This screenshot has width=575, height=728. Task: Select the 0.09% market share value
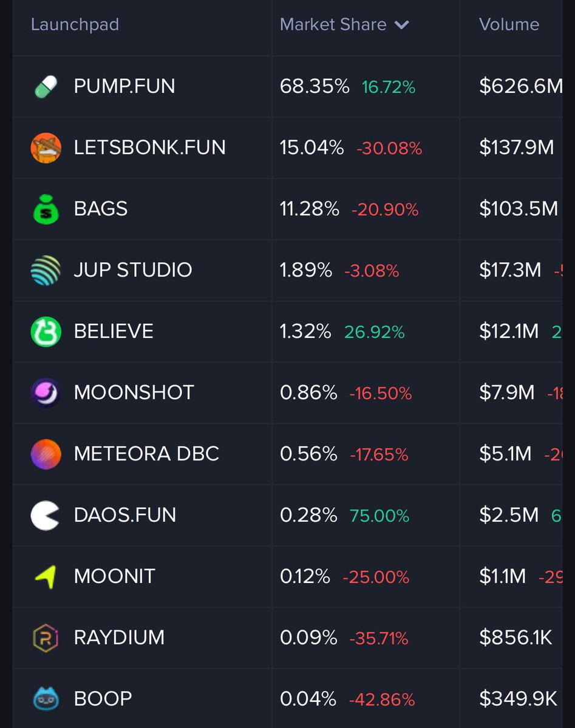coord(308,638)
